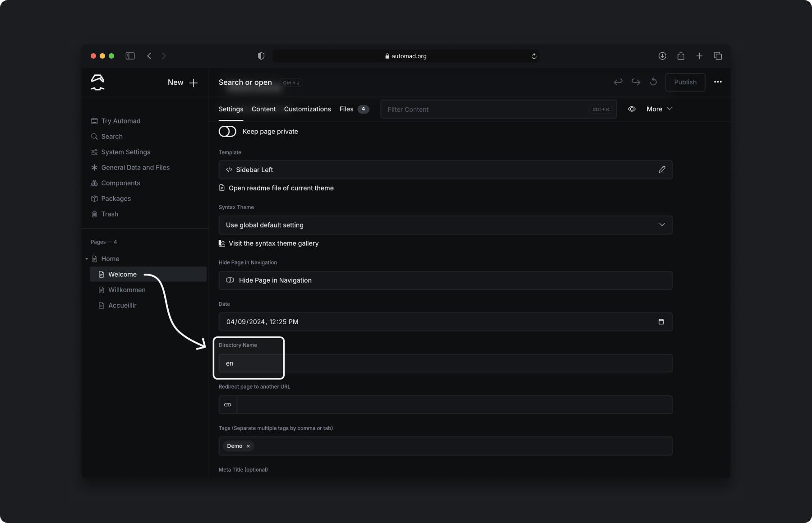Open readme file of current theme link
This screenshot has height=523, width=812.
tap(276, 188)
